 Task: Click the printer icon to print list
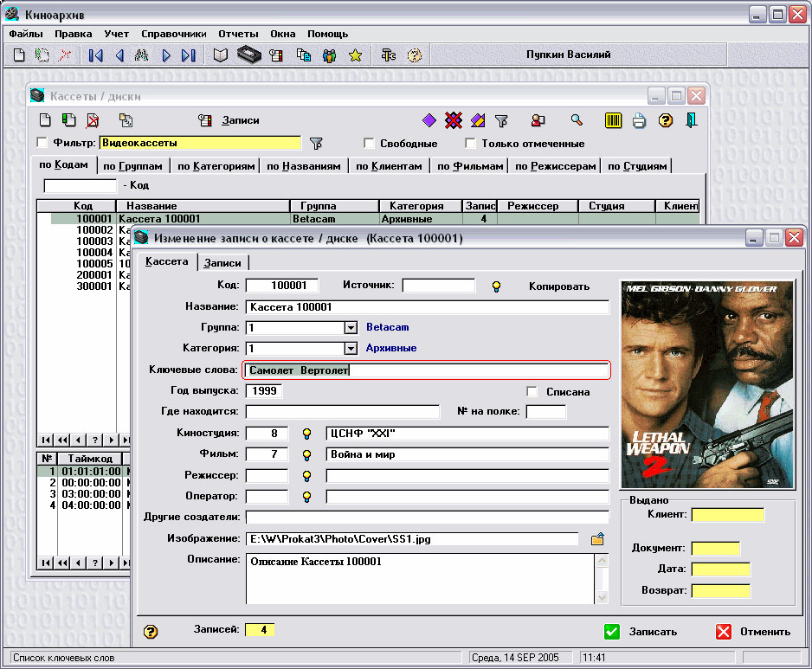[x=639, y=121]
